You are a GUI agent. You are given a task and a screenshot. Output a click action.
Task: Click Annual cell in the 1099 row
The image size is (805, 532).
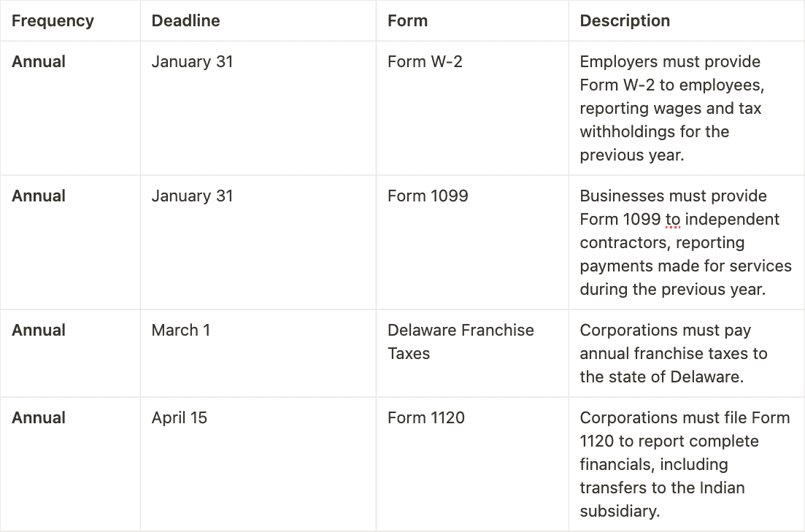click(x=39, y=196)
